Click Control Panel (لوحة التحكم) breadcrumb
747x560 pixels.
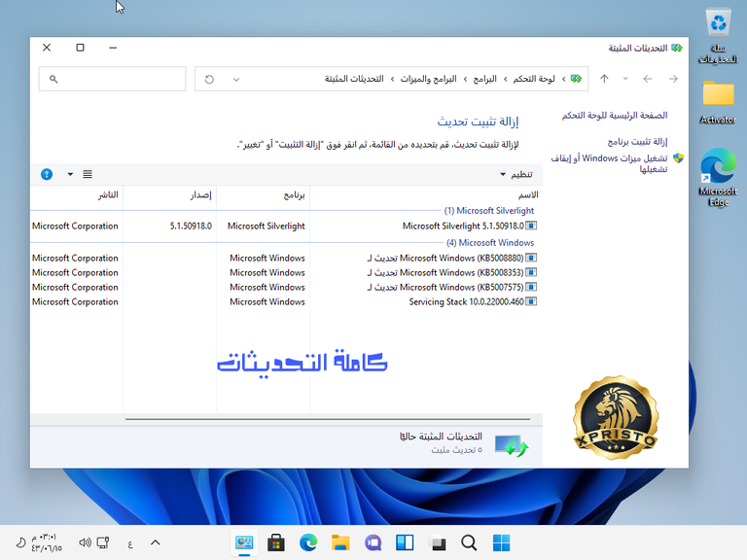tap(534, 79)
